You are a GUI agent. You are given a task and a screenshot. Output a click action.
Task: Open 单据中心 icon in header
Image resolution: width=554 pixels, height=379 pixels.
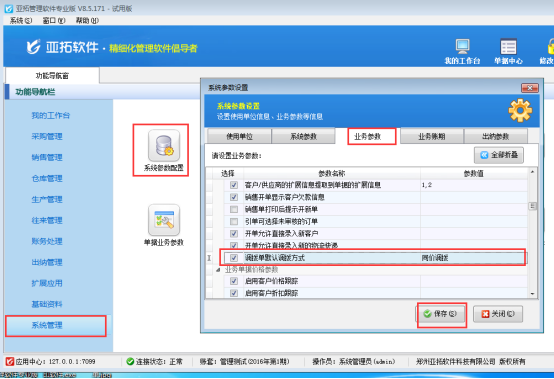pos(508,47)
